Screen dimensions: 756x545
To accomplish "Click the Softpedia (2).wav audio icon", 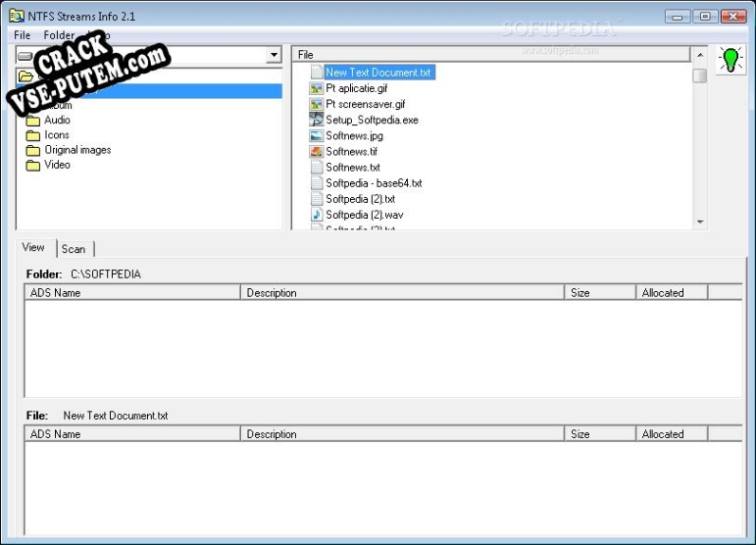I will tap(317, 215).
